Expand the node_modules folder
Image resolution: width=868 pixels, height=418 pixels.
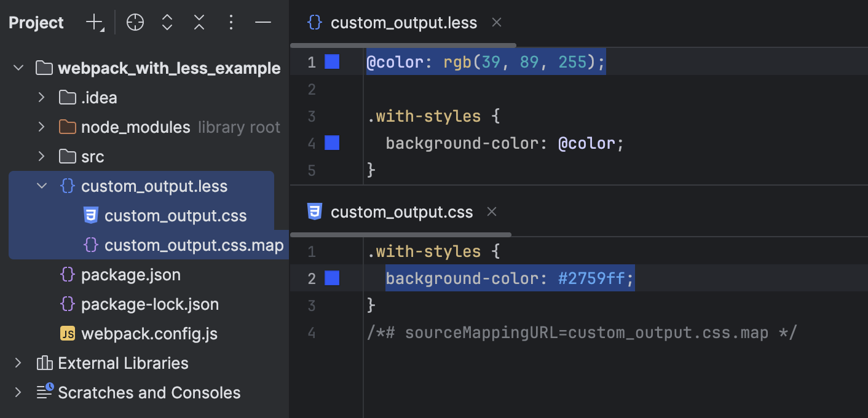coord(41,127)
